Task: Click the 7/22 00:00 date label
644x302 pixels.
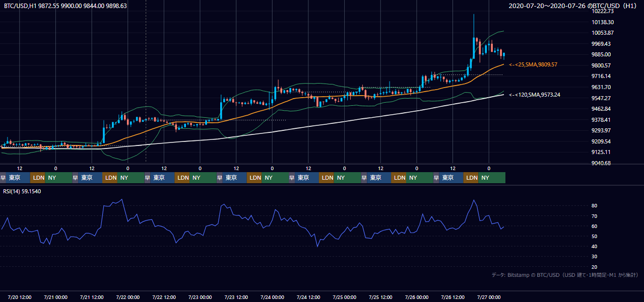Action: (x=127, y=297)
